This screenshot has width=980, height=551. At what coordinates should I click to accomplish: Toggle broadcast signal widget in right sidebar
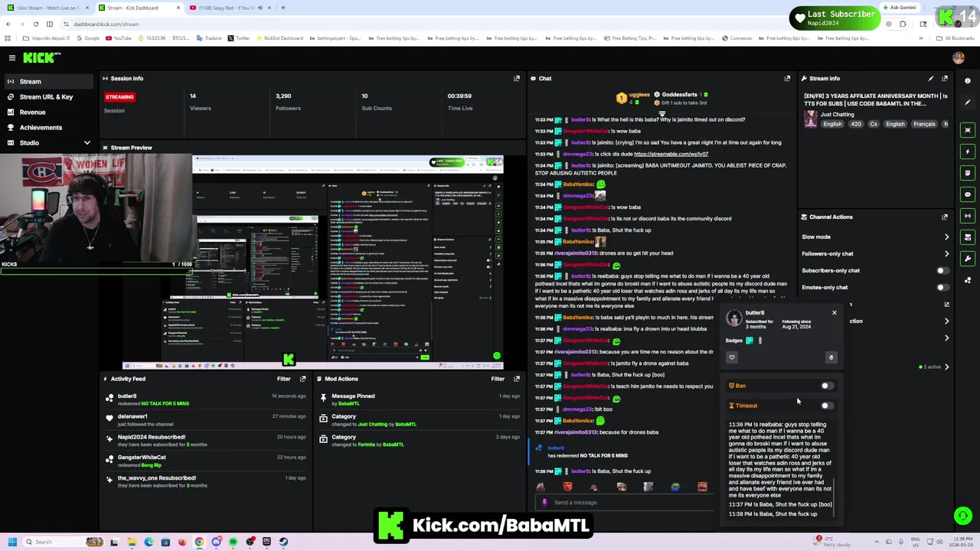[x=968, y=215]
